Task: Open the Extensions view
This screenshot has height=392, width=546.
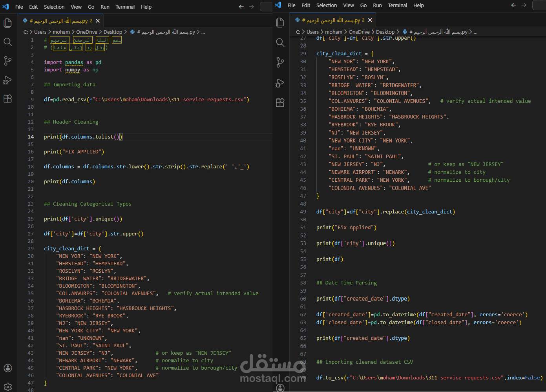Action: point(7,98)
